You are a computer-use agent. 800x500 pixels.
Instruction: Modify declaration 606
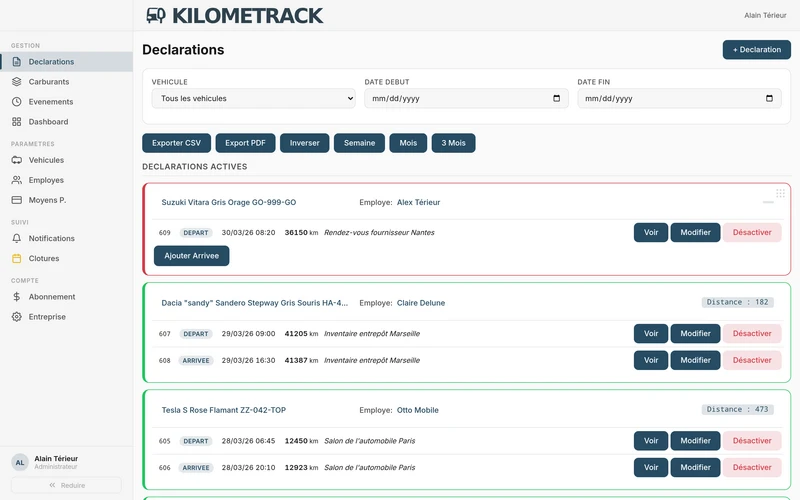tap(695, 467)
